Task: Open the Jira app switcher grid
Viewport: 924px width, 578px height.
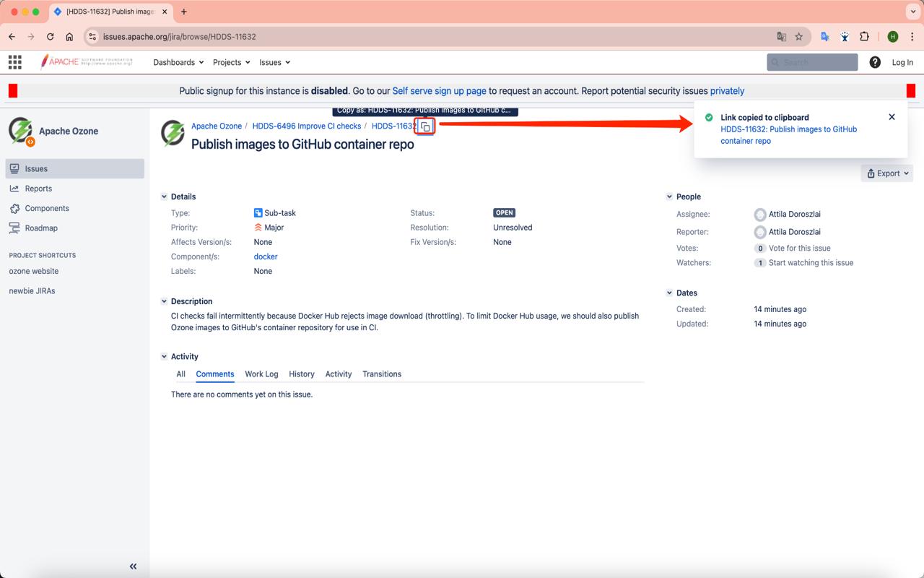Action: [14, 61]
